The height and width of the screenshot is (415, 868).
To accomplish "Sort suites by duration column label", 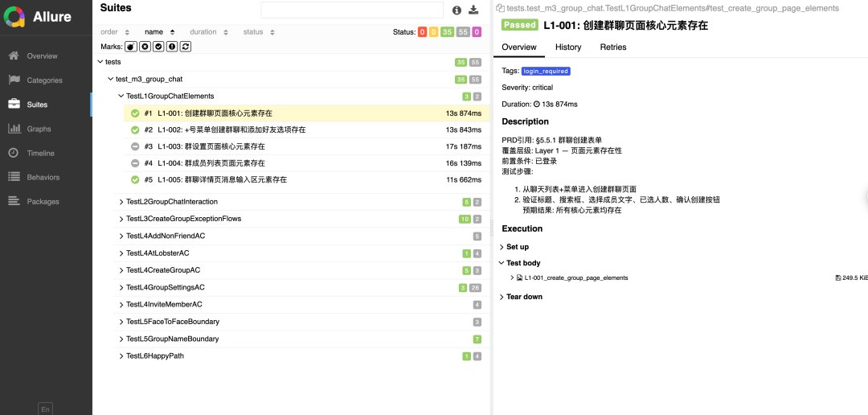I will coord(203,32).
